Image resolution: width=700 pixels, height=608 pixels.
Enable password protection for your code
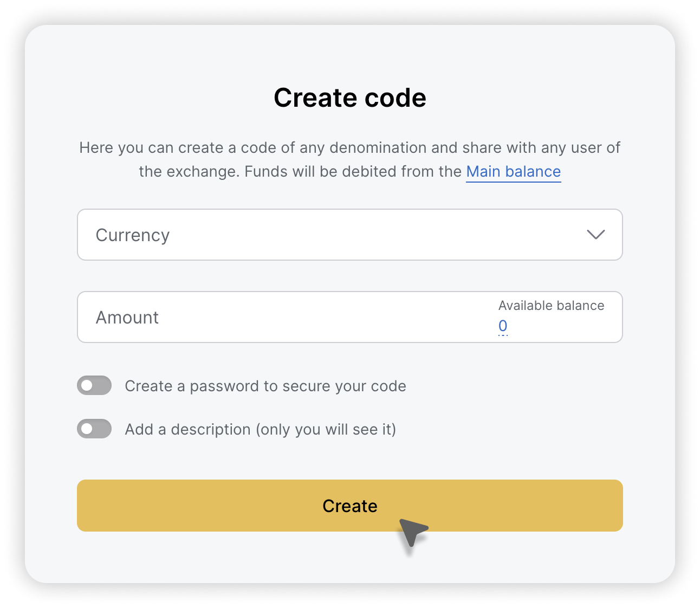pos(94,385)
